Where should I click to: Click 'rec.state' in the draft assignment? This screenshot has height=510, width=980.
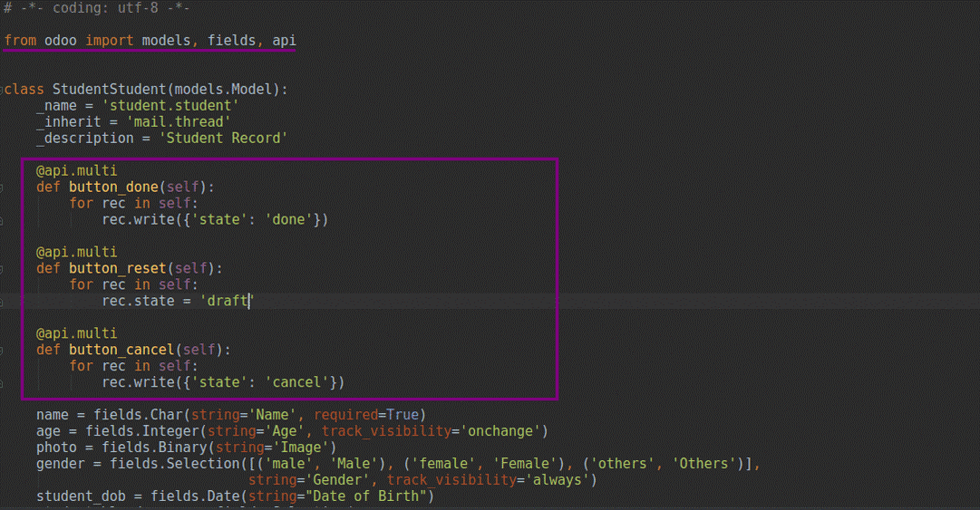(138, 300)
